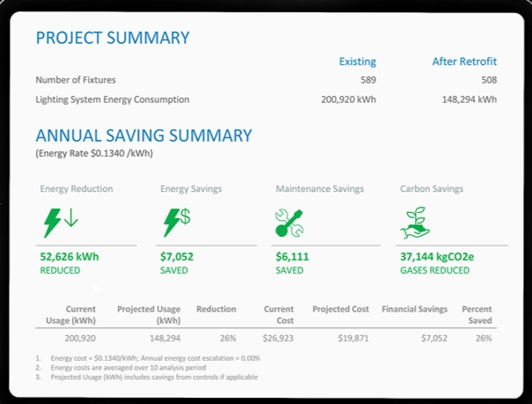Screen dimensions: 532x404
Task: Click the existing fixtures value 589
Action: click(368, 80)
